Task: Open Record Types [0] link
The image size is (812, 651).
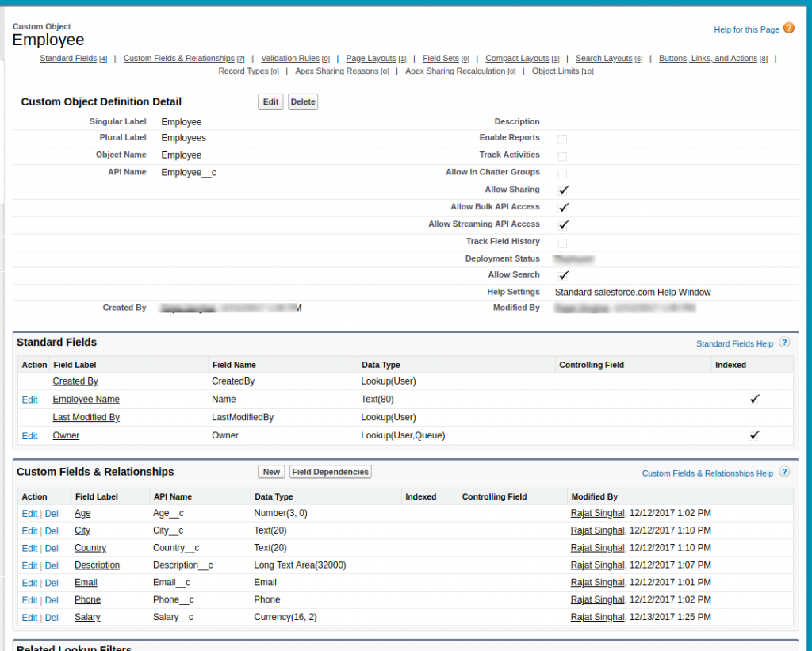Action: [x=248, y=71]
